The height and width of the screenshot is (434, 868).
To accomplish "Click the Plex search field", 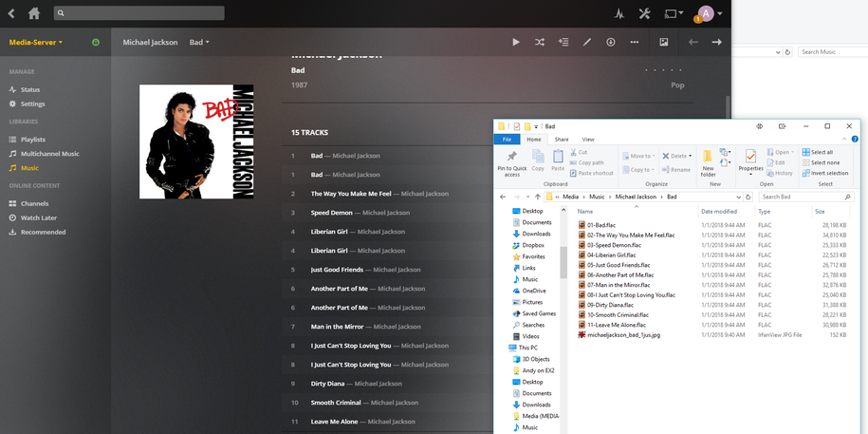I will coord(139,12).
